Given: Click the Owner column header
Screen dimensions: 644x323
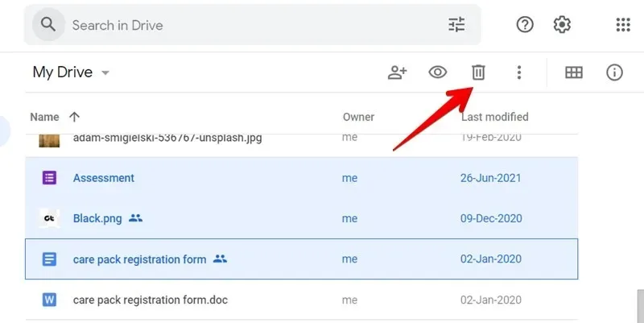Looking at the screenshot, I should pyautogui.click(x=358, y=117).
